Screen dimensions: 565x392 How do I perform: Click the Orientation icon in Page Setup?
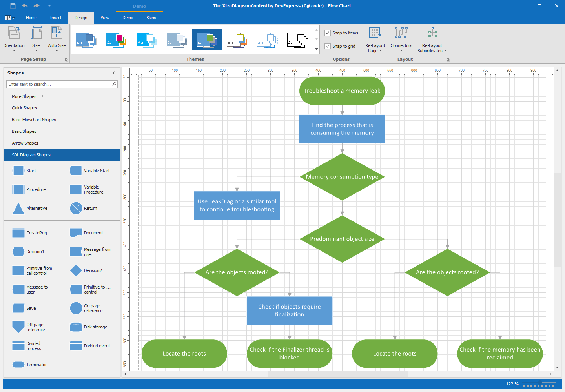point(13,33)
